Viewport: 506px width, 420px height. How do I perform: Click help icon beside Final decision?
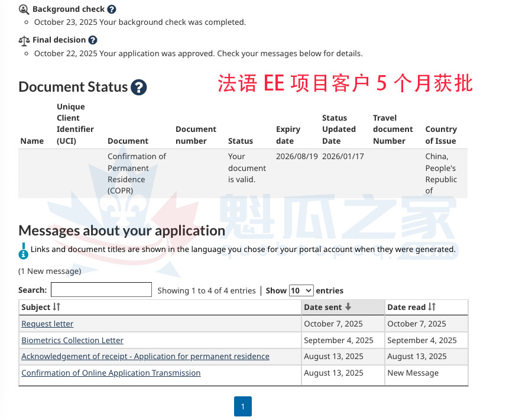coord(93,40)
